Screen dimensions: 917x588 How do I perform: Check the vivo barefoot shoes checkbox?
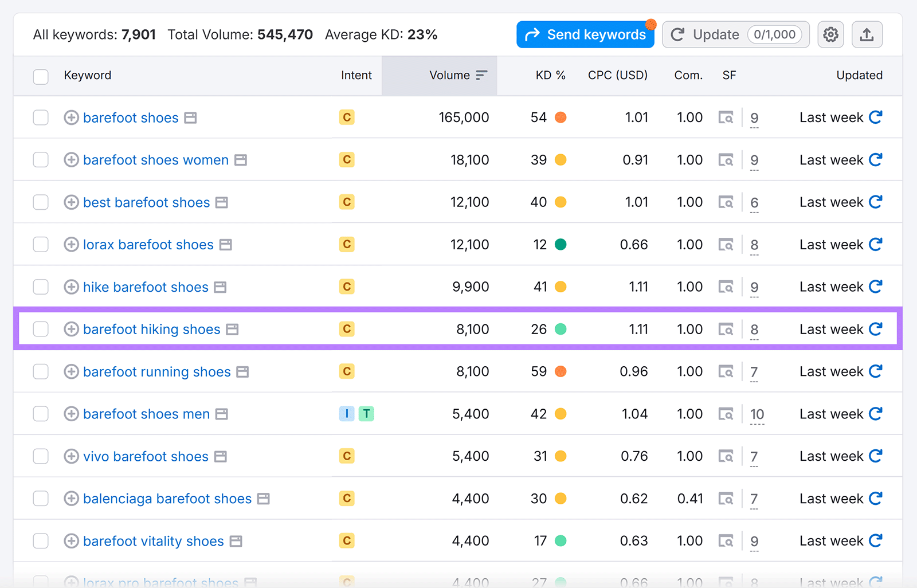[40, 456]
